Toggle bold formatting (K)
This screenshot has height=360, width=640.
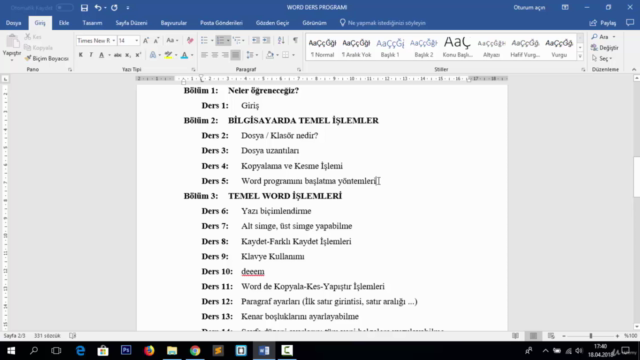(x=81, y=55)
